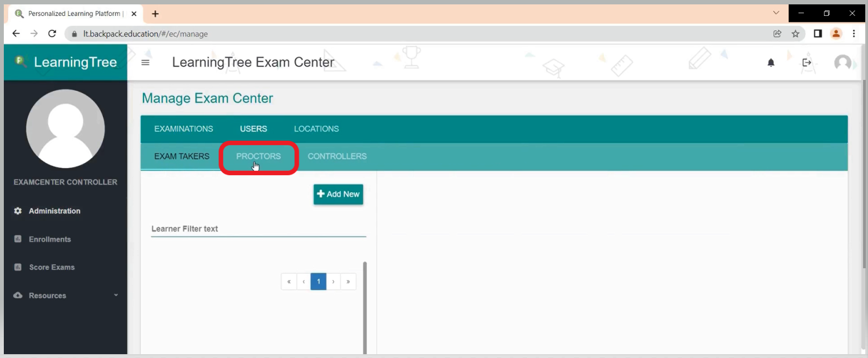Go to Enrollments in sidebar
The height and width of the screenshot is (358, 868).
tap(50, 239)
